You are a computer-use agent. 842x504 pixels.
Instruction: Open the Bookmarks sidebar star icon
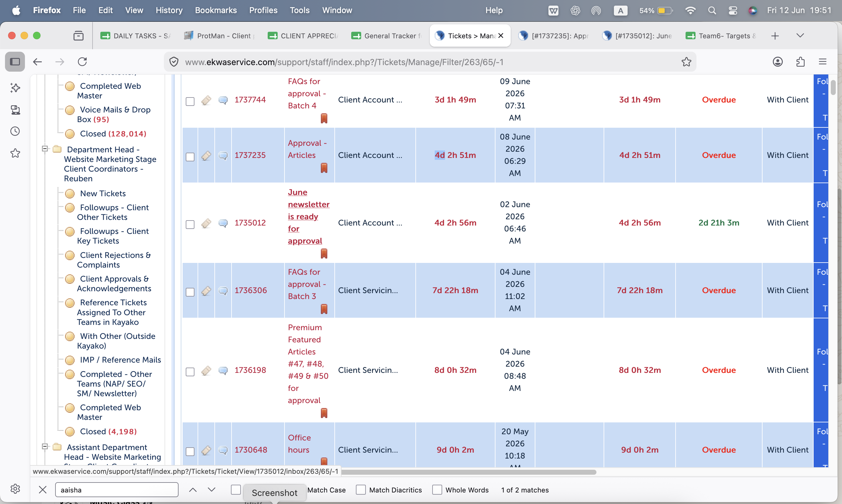tap(15, 153)
